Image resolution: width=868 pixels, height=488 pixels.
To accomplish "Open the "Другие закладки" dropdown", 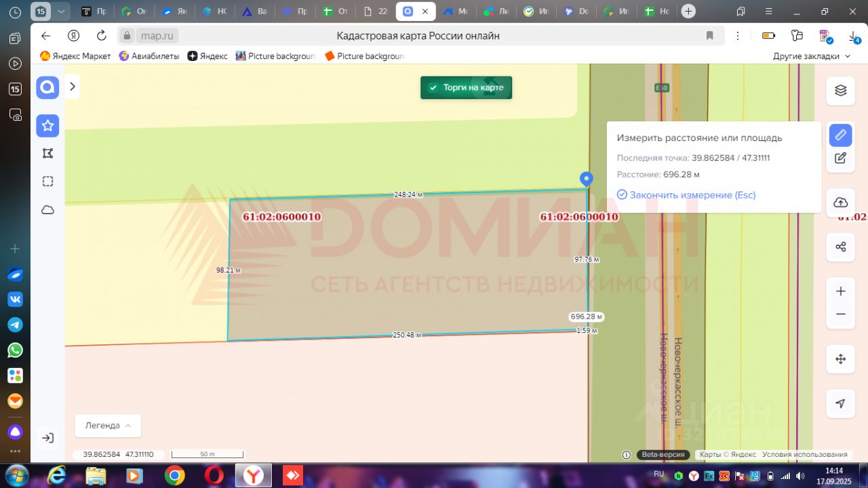I will pyautogui.click(x=812, y=56).
